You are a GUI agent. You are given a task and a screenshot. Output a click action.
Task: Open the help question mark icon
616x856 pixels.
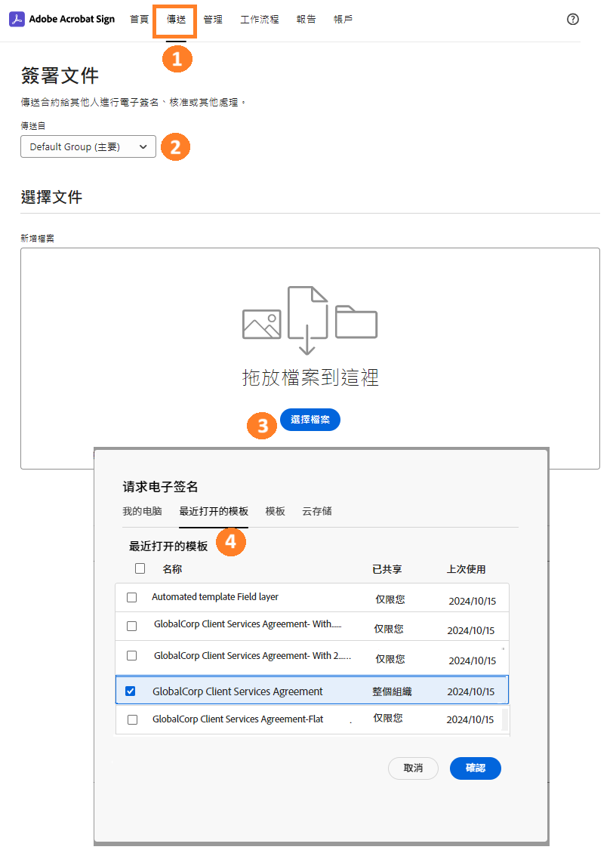coord(572,20)
